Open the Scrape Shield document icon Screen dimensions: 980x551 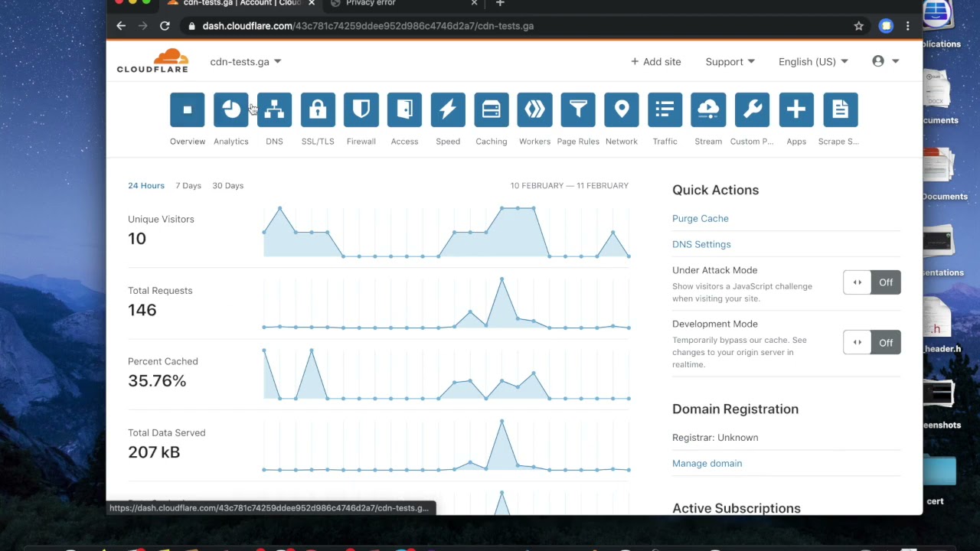click(840, 110)
